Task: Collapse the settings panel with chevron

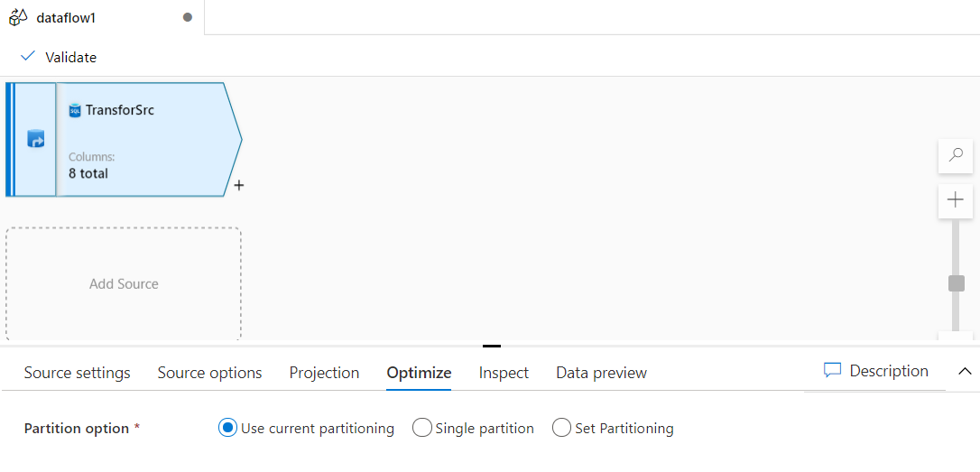Action: pyautogui.click(x=965, y=371)
